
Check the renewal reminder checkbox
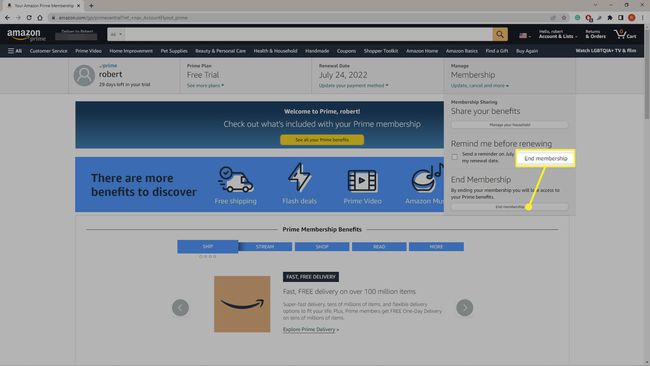click(x=455, y=157)
